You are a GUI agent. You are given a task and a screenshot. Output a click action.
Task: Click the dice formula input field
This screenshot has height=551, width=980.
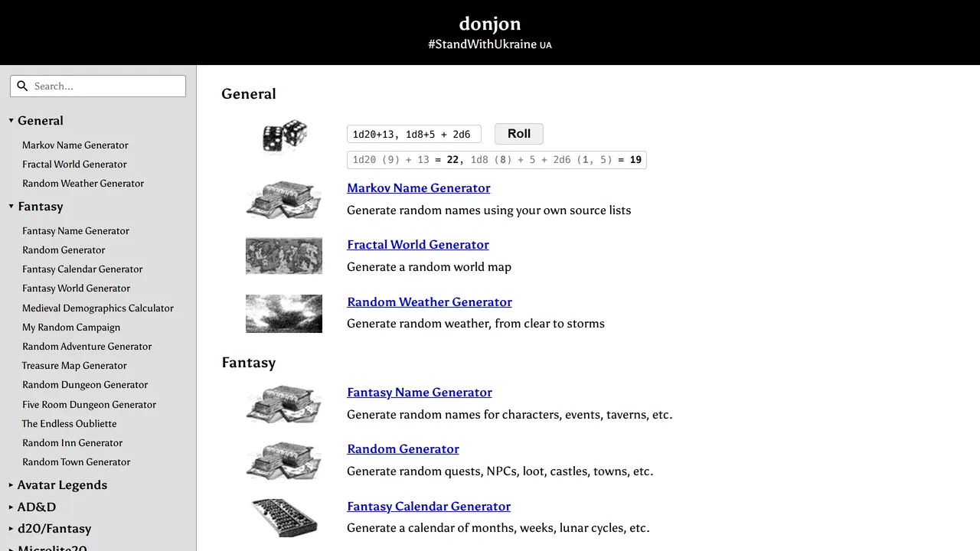pos(414,134)
